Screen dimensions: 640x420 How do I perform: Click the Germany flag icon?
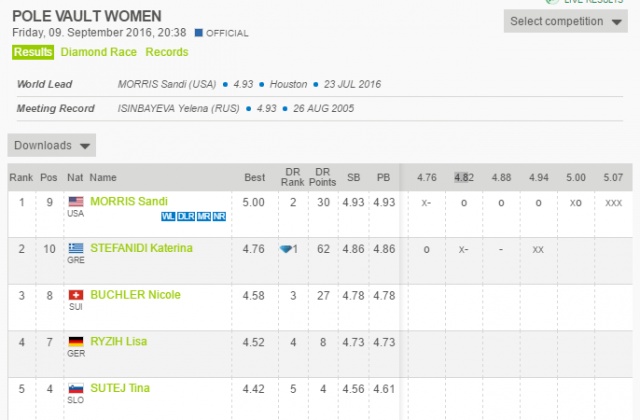tap(75, 342)
